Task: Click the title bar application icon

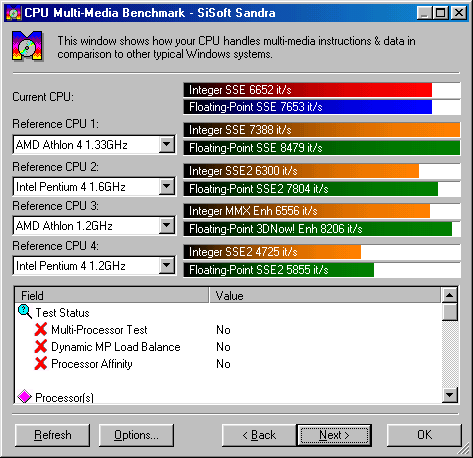Action: [x=13, y=13]
